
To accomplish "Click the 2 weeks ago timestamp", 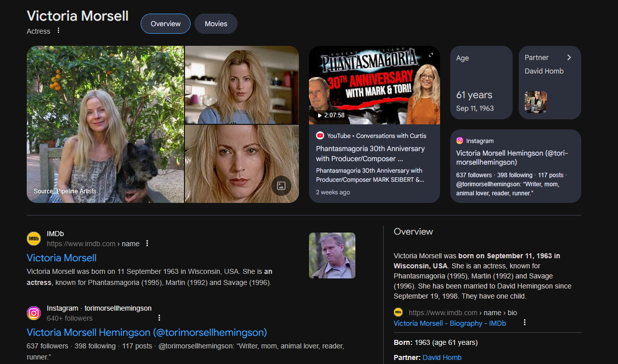I will [333, 192].
